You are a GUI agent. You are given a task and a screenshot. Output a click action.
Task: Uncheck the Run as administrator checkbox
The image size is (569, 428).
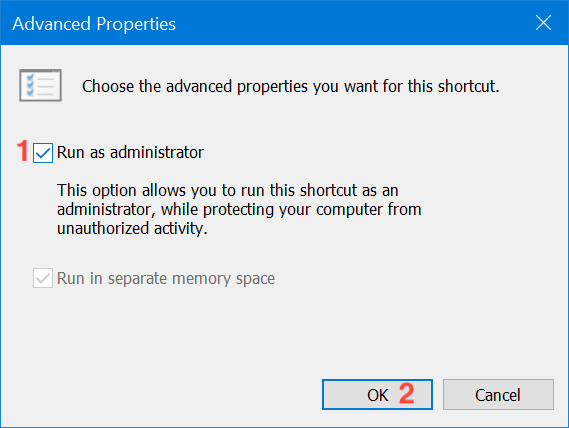[x=43, y=153]
